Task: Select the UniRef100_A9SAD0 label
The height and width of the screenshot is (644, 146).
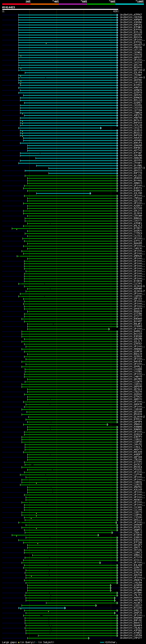Action: (131, 140)
